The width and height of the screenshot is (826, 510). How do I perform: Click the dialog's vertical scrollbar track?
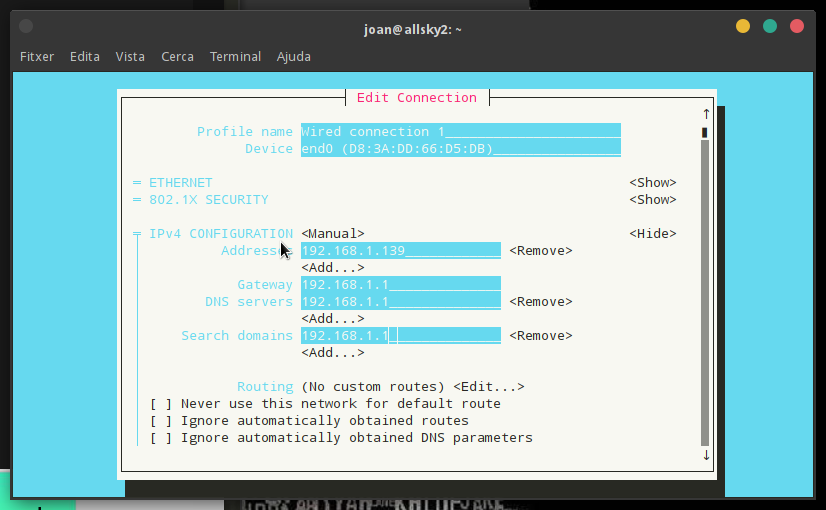(705, 292)
